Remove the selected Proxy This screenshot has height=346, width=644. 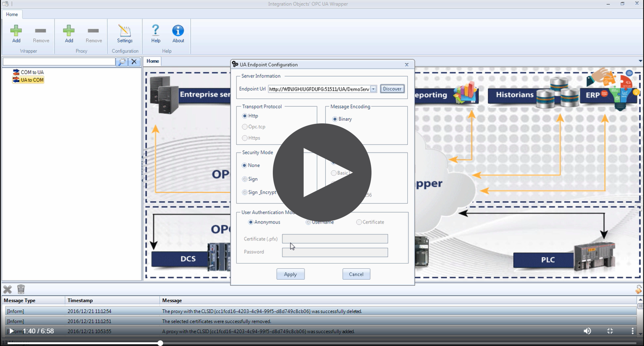point(93,34)
